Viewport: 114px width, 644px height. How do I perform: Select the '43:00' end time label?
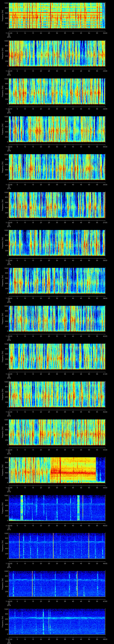(x=105, y=450)
